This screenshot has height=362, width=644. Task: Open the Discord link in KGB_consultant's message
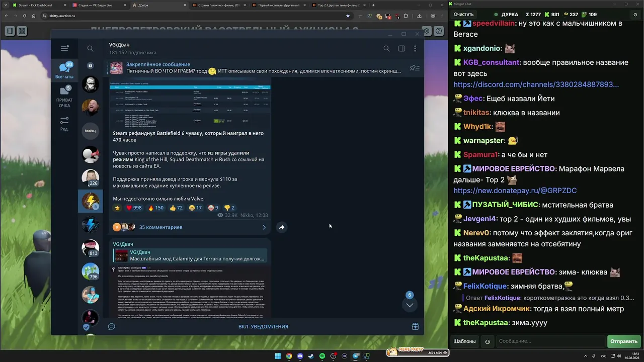(536, 84)
